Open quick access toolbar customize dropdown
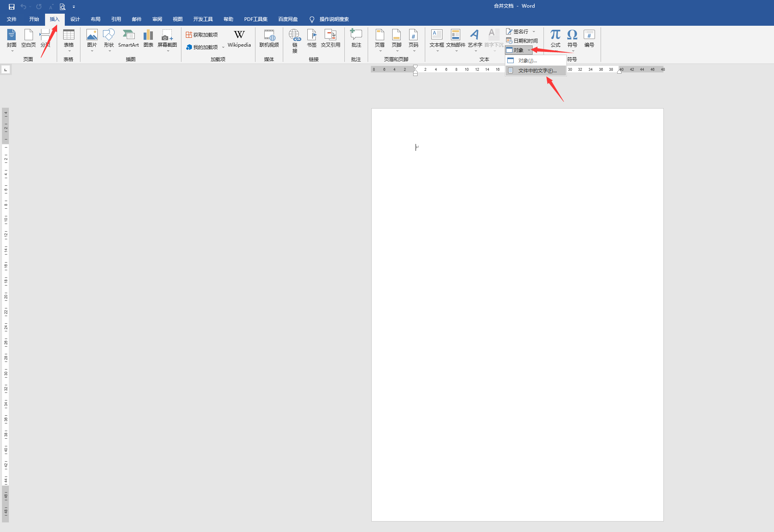Viewport: 774px width, 532px height. pos(74,7)
